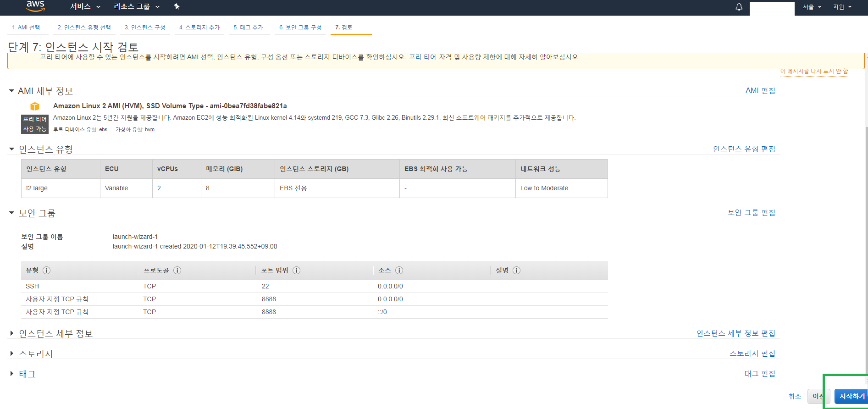The image size is (868, 409).
Task: Collapse the 보안 그룹 section
Action: click(x=11, y=213)
